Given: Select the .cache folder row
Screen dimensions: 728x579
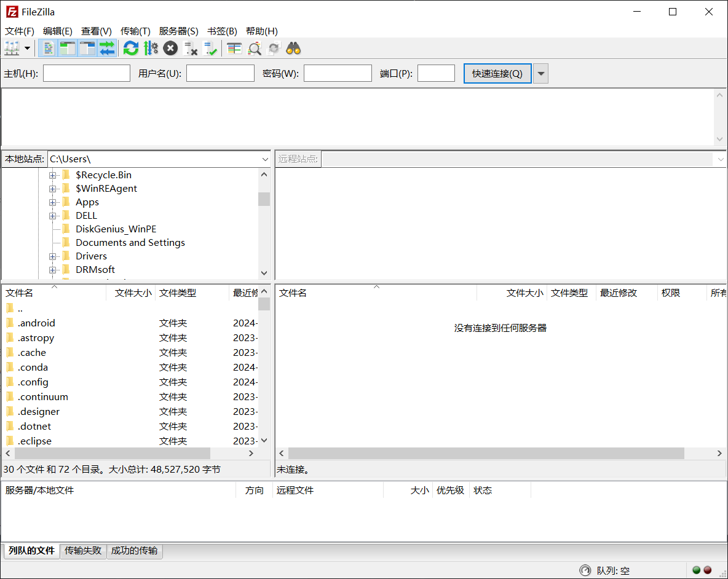Looking at the screenshot, I should coord(131,353).
